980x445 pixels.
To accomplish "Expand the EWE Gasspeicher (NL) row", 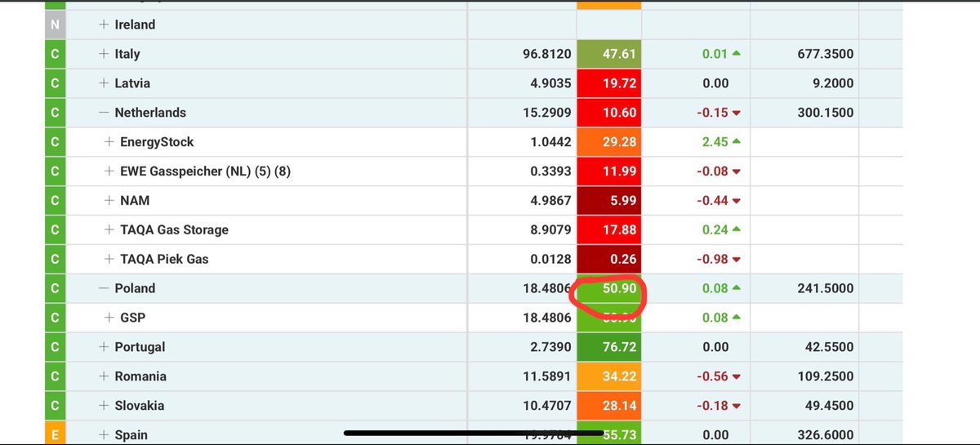I will coord(109,171).
